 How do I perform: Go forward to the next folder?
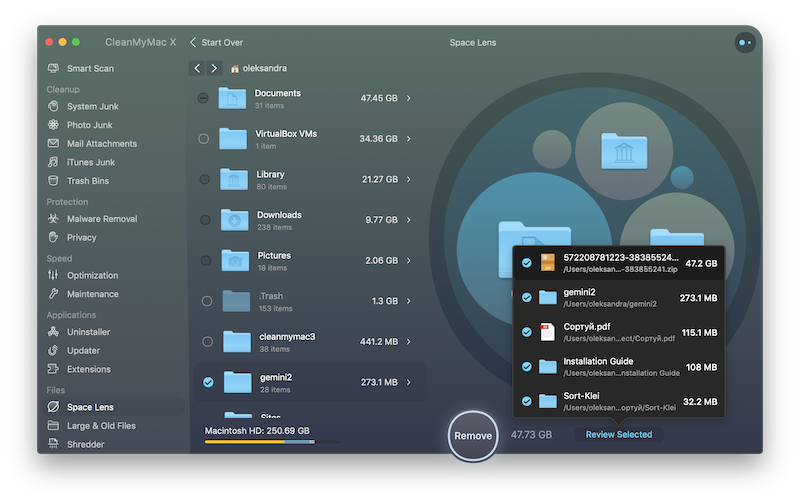point(214,68)
